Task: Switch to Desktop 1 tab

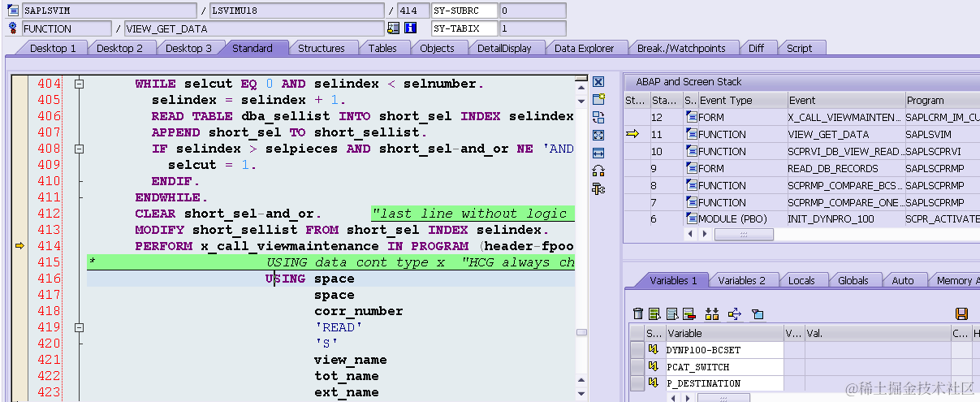Action: (53, 48)
